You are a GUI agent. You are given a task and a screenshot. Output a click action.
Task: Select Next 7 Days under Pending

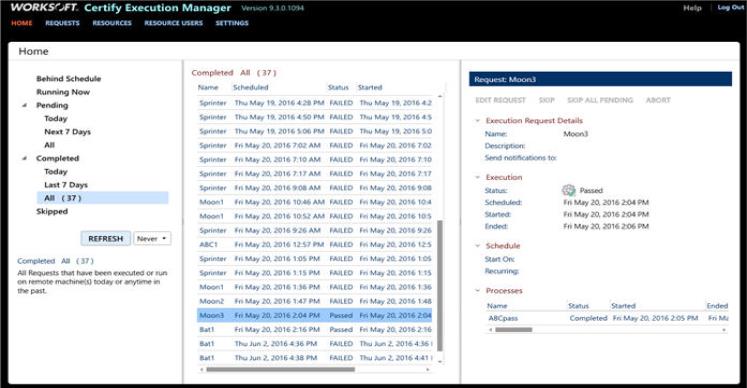(x=67, y=132)
